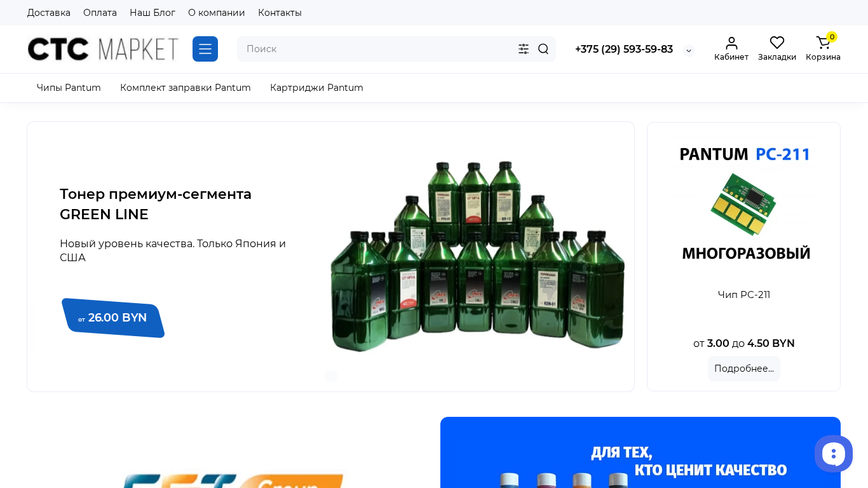This screenshot has width=868, height=488.
Task: Click the Тонер премиум-сегмента GREEN LINE heading
Action: coord(156,204)
